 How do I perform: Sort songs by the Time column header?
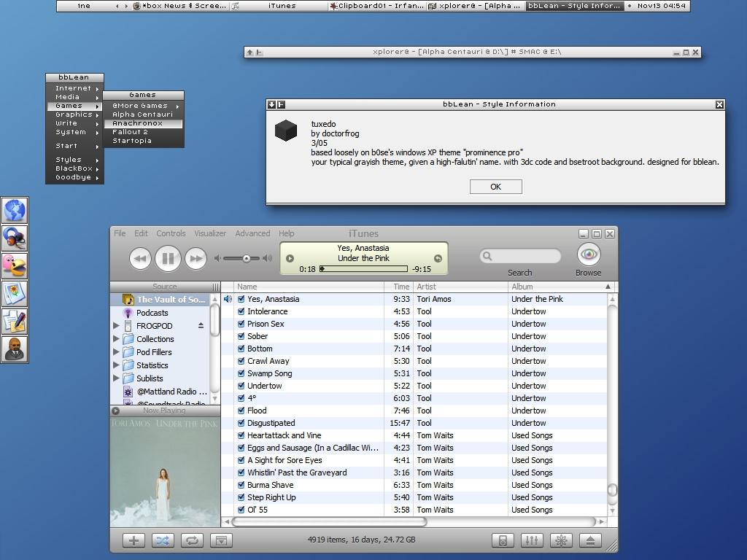point(399,287)
